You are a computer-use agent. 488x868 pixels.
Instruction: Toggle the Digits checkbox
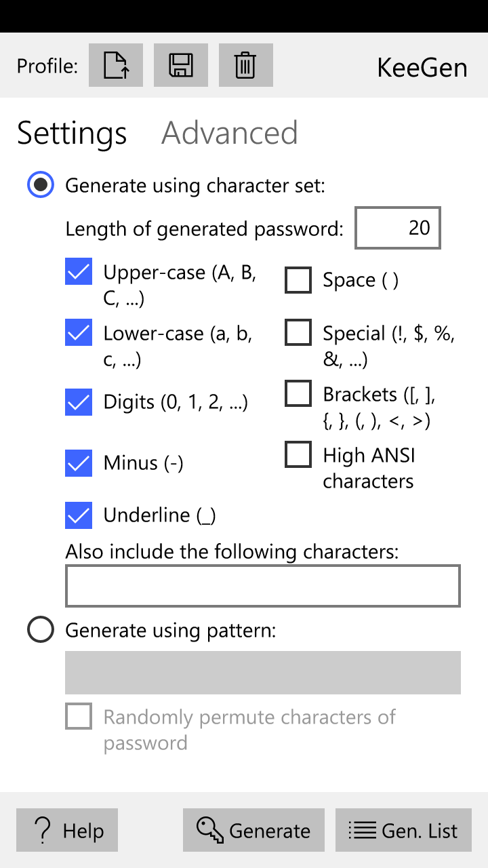click(x=79, y=402)
